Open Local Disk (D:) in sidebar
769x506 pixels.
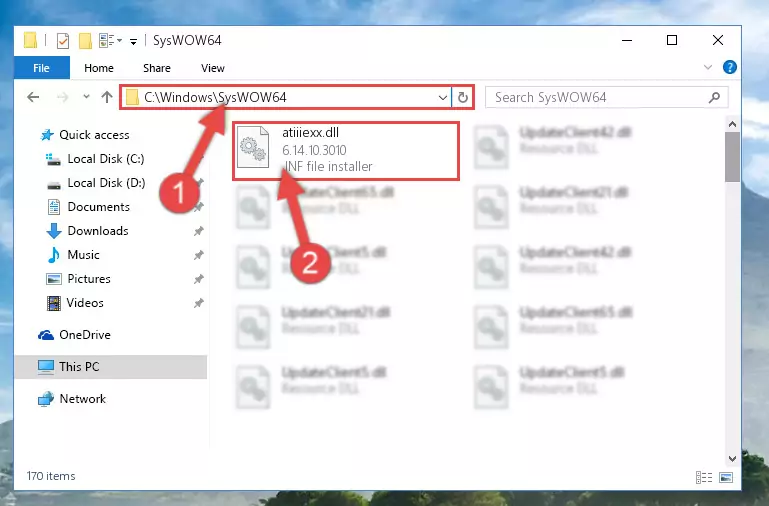[106, 183]
